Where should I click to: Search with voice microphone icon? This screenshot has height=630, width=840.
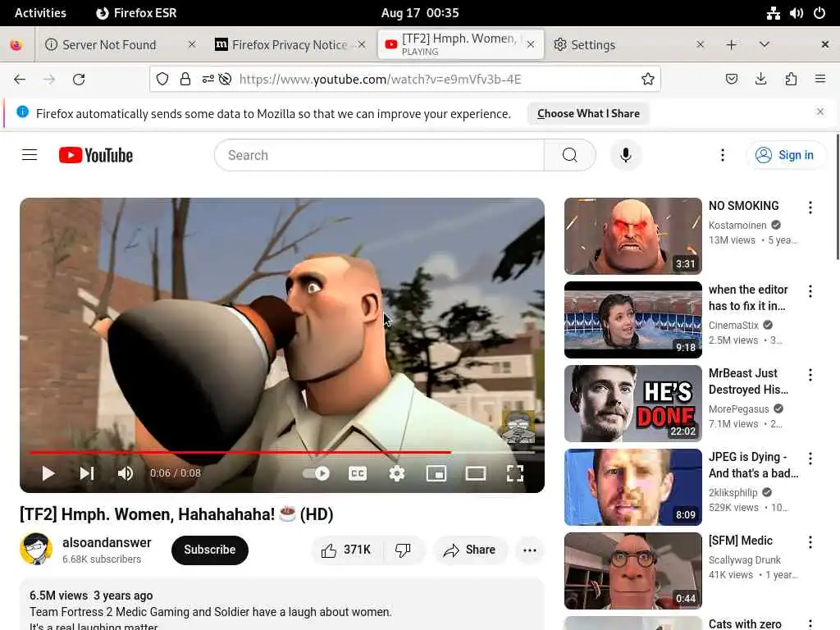[626, 155]
